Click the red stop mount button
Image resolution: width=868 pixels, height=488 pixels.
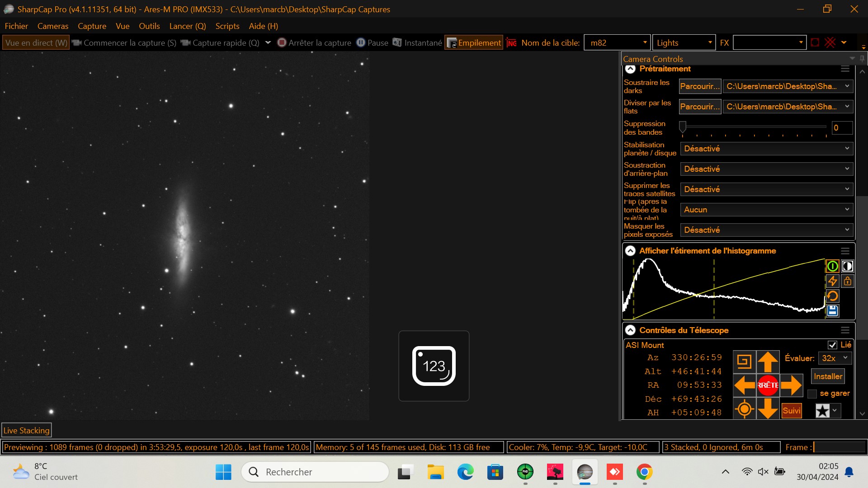[x=768, y=385]
